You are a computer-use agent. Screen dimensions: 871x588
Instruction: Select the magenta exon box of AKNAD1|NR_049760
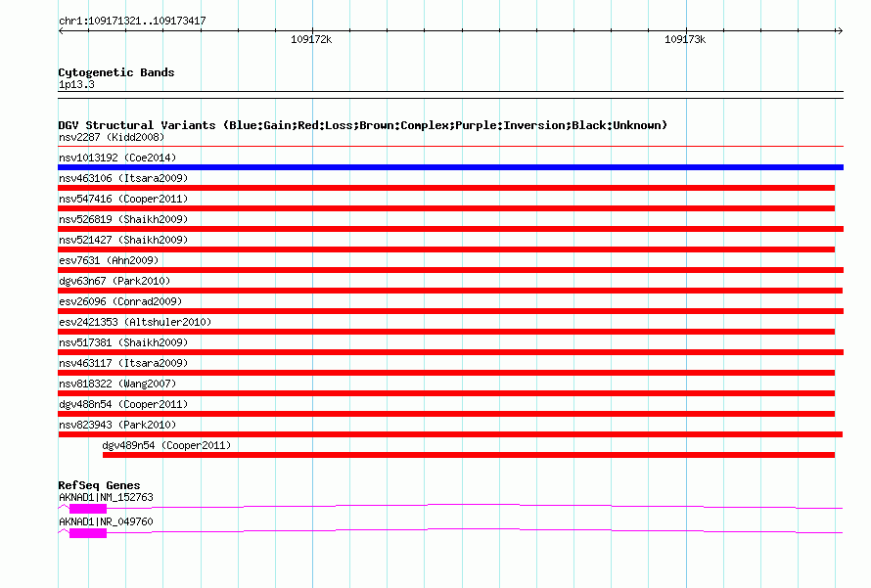87,532
